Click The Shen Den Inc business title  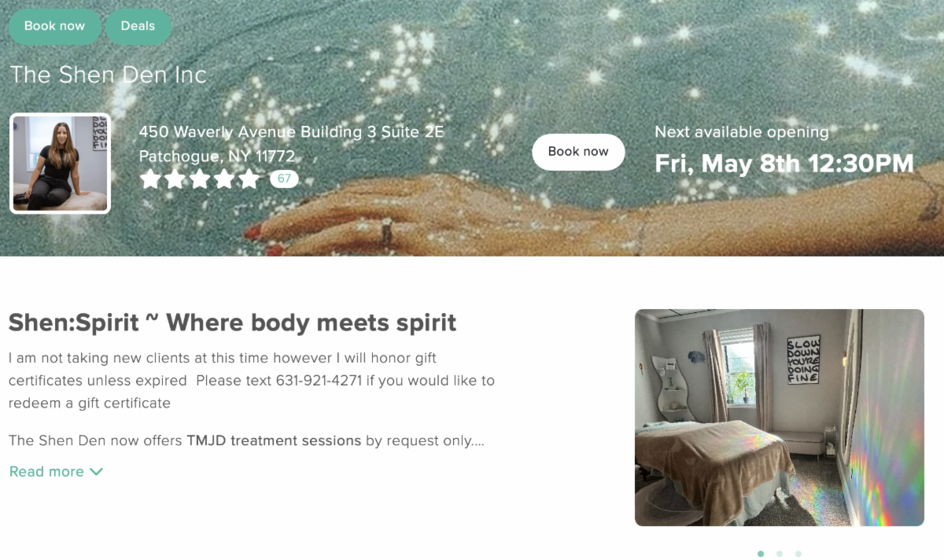108,75
